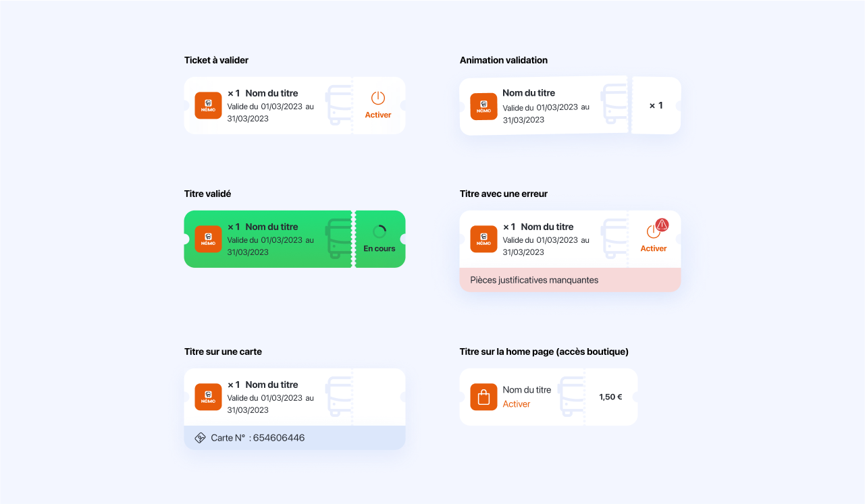Click 'Activer' label in 'Ticket à valider' card
The image size is (865, 504).
click(x=378, y=115)
